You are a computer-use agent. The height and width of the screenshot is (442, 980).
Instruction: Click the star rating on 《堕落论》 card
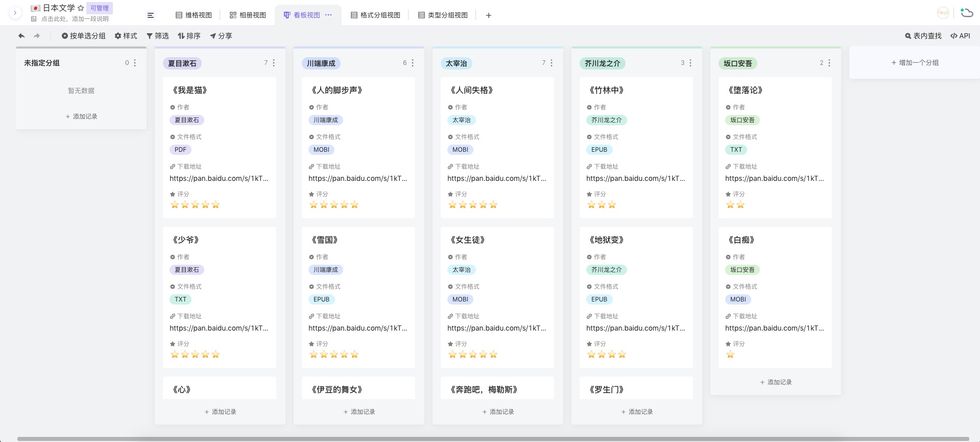tap(735, 205)
